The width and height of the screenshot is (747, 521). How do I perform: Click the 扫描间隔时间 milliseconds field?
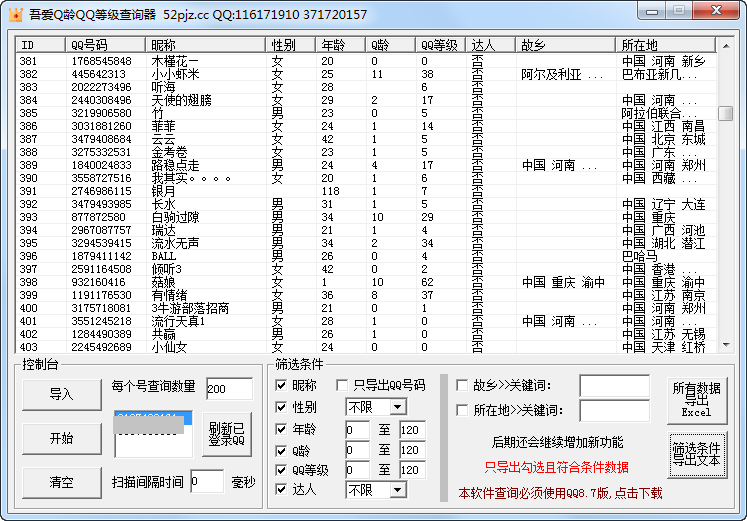click(207, 481)
